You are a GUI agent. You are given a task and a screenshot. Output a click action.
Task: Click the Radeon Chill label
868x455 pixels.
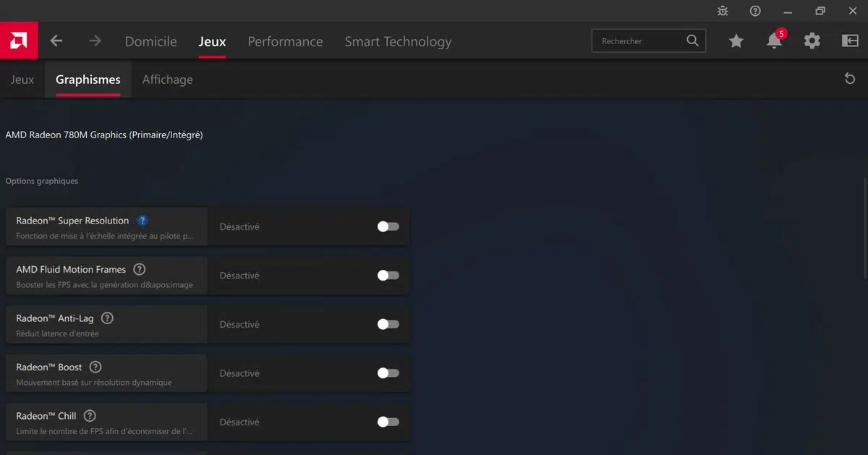coord(46,416)
